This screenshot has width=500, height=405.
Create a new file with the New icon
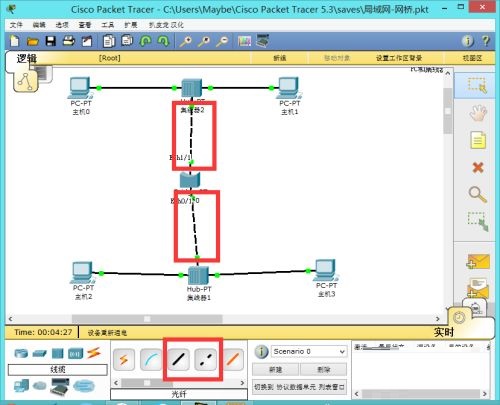click(14, 41)
